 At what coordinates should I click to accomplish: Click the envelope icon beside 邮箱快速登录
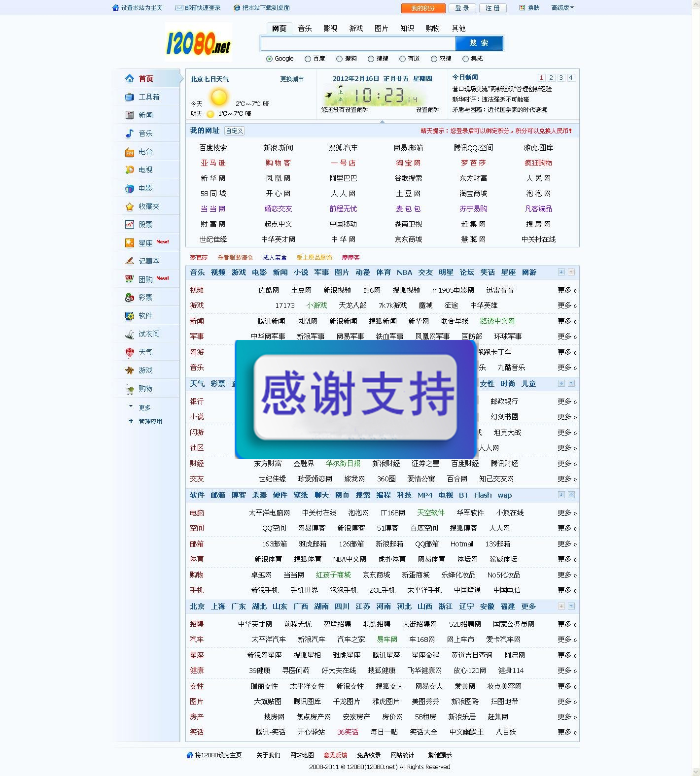pos(179,8)
